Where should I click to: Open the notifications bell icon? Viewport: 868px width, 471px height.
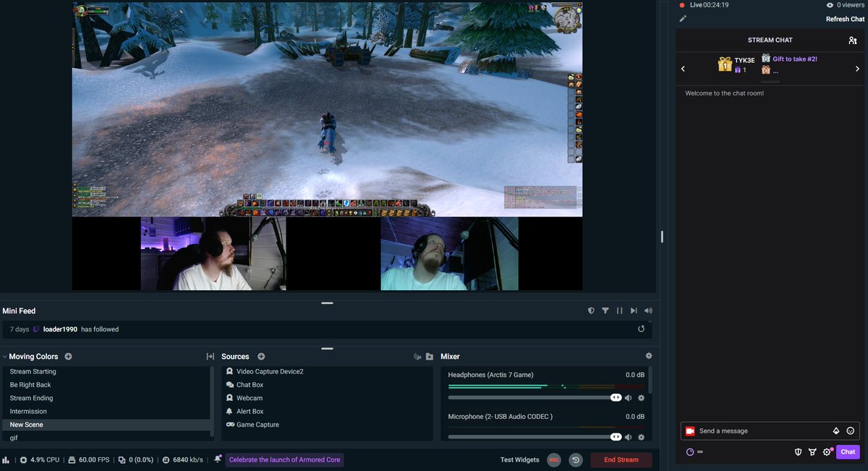click(x=218, y=459)
